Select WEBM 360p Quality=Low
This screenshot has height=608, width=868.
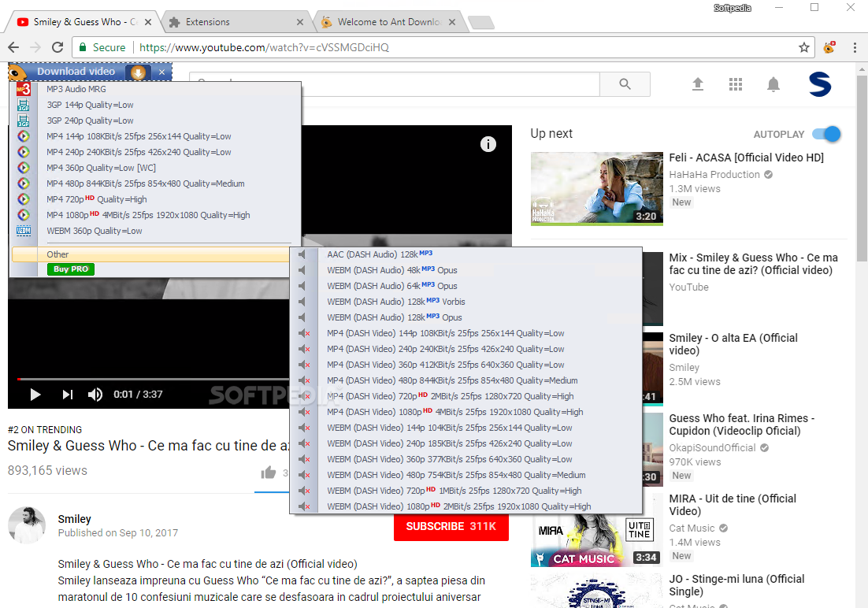click(x=94, y=231)
